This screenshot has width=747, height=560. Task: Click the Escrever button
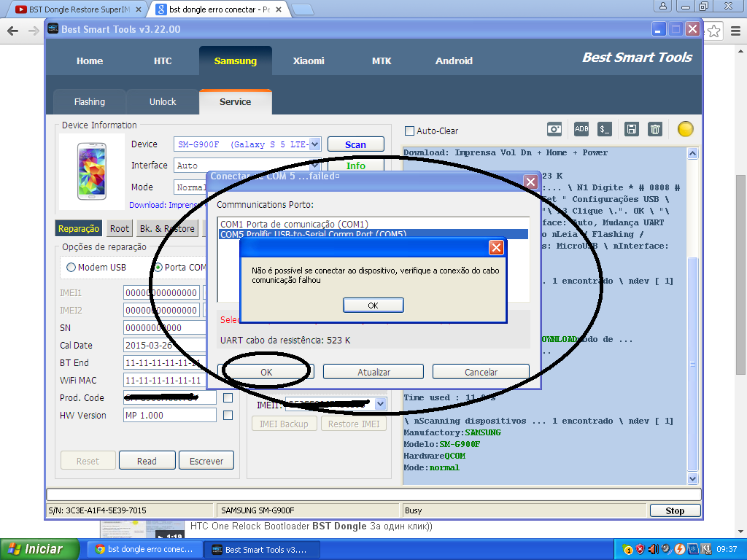coord(206,461)
